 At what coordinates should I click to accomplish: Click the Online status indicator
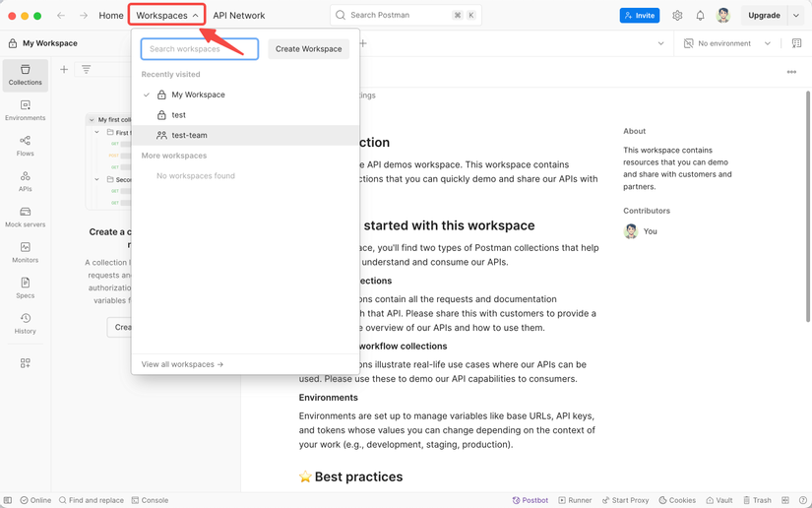pos(35,500)
